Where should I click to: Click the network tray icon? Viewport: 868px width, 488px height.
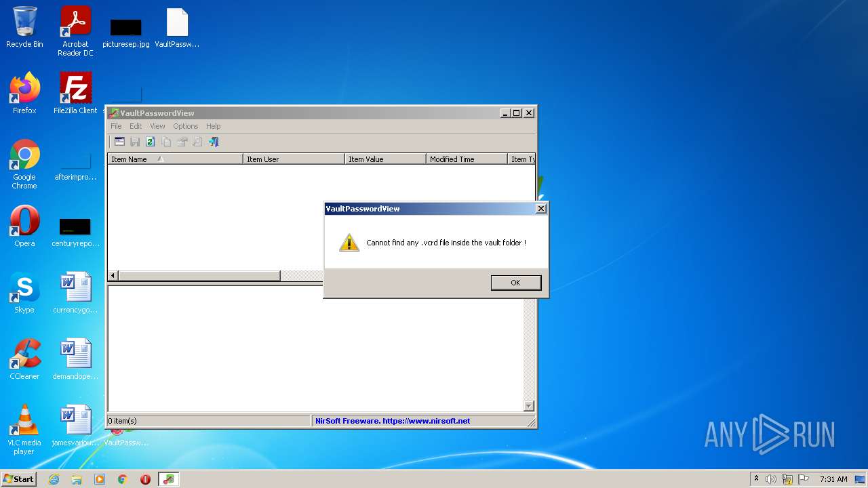coord(787,479)
